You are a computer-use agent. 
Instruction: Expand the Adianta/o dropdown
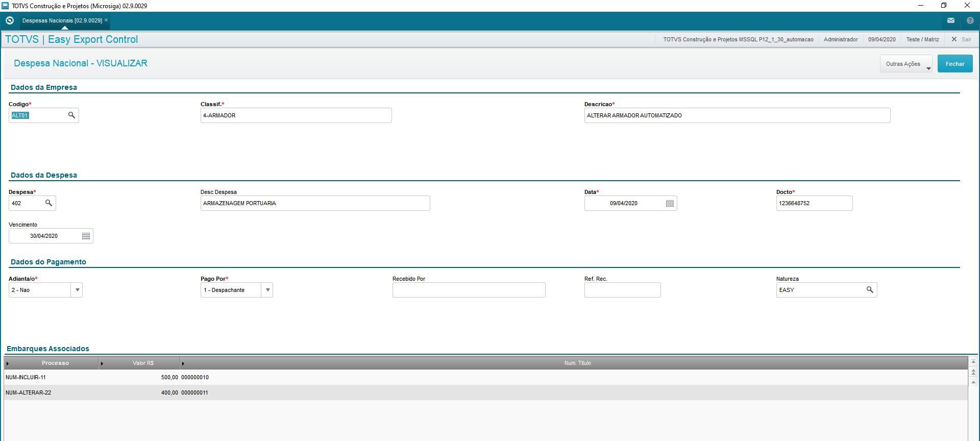[77, 290]
